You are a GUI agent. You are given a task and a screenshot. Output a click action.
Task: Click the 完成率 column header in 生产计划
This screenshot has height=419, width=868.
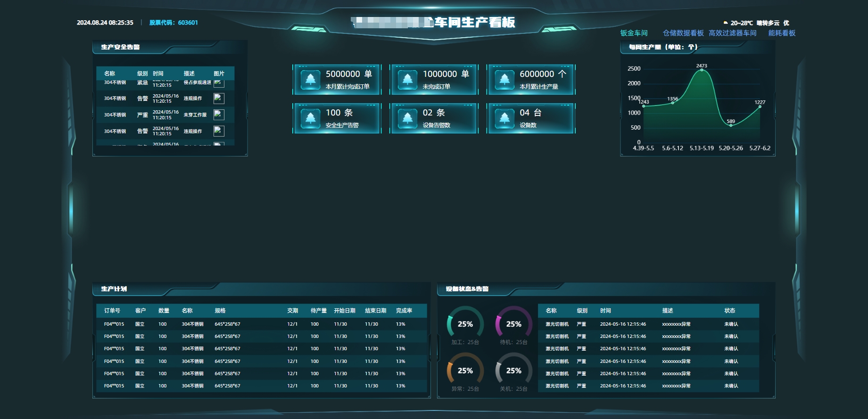404,311
